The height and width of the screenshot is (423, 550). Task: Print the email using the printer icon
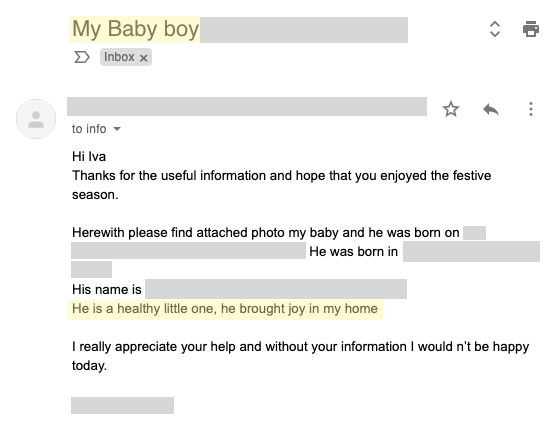tap(531, 29)
